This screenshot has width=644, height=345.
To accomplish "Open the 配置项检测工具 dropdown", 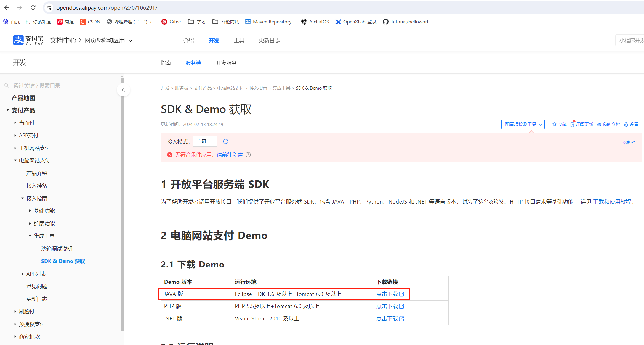I will [x=523, y=125].
